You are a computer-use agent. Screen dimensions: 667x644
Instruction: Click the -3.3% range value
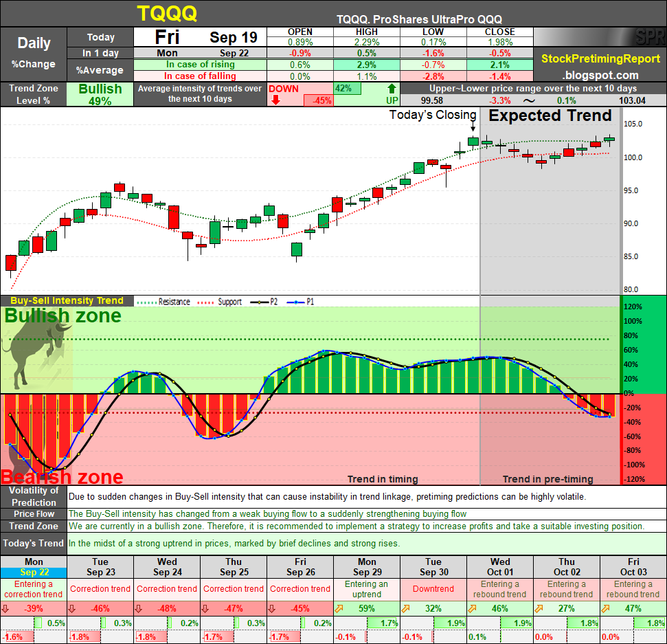(x=500, y=101)
